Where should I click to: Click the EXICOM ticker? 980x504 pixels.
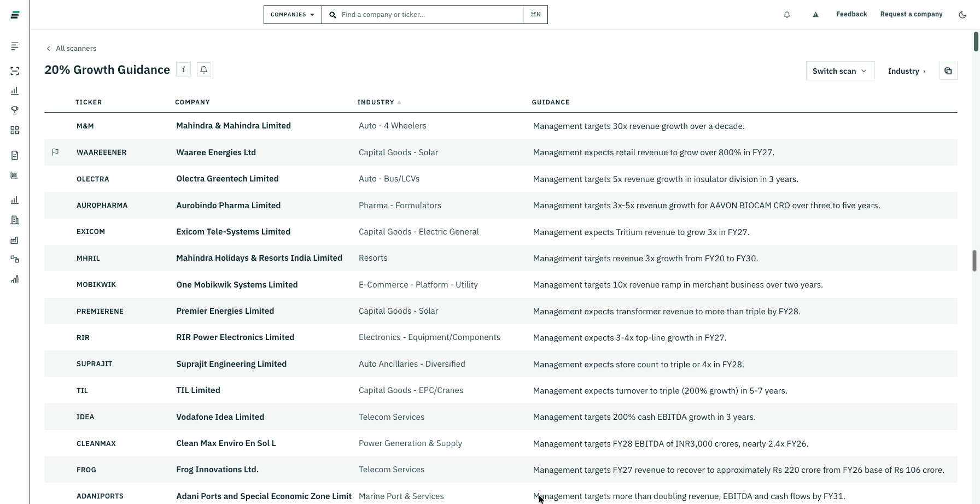[x=91, y=232]
